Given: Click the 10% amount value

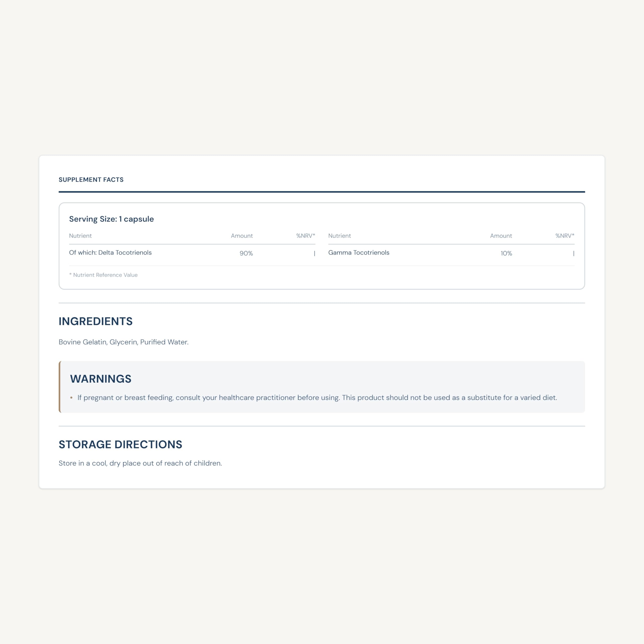Looking at the screenshot, I should 506,253.
